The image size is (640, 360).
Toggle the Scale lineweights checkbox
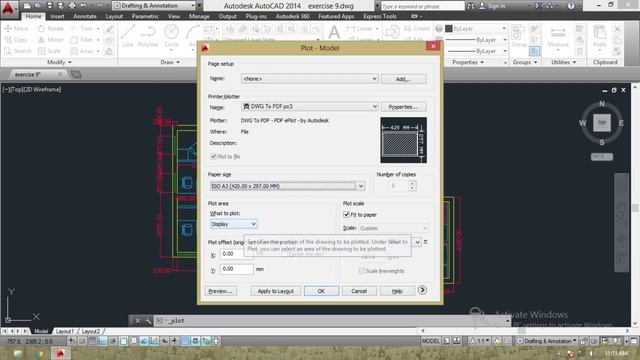click(x=362, y=271)
